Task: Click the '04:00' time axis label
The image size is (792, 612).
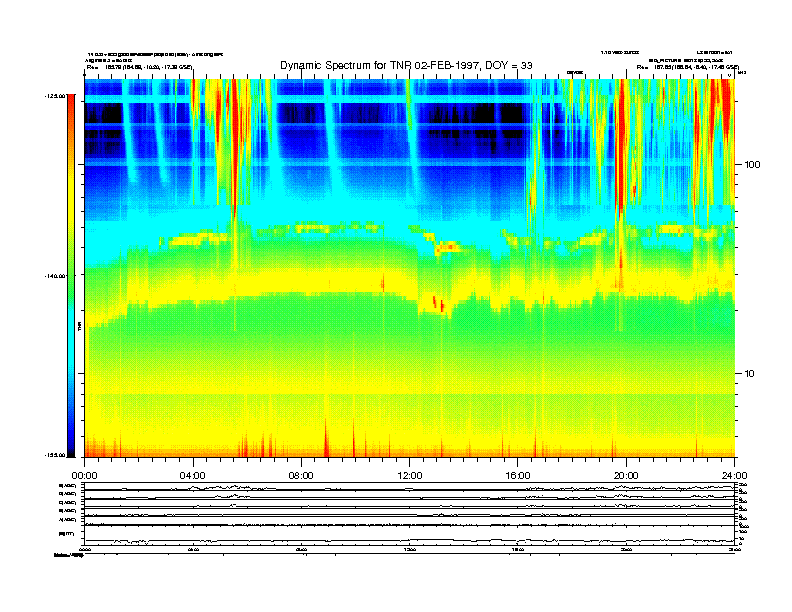Action: [193, 476]
